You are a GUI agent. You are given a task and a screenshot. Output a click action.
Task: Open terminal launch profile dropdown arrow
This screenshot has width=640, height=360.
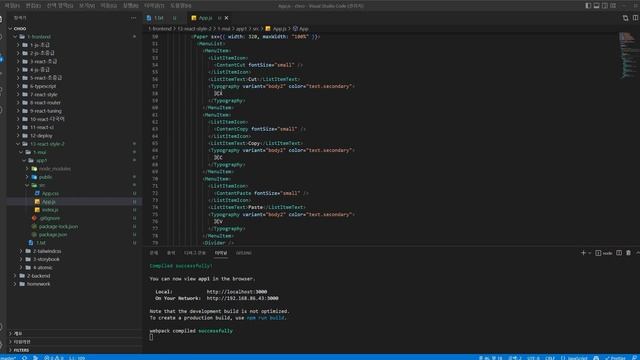(589, 253)
